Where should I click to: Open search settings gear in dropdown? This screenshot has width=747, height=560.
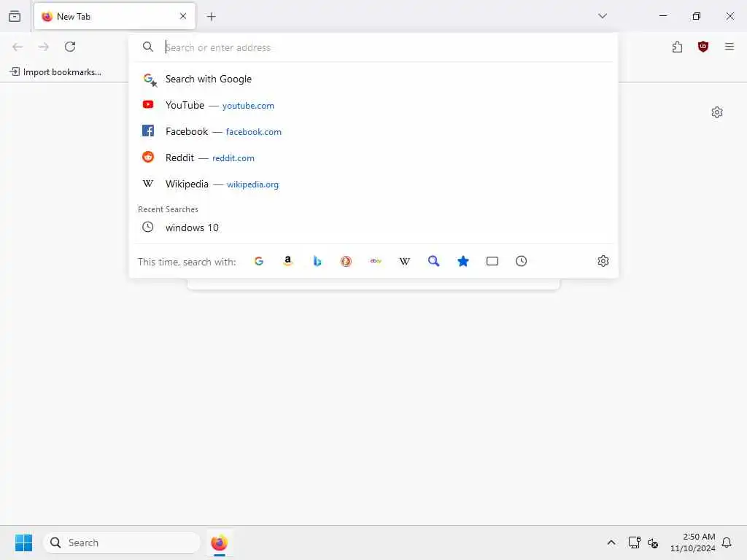pyautogui.click(x=603, y=261)
